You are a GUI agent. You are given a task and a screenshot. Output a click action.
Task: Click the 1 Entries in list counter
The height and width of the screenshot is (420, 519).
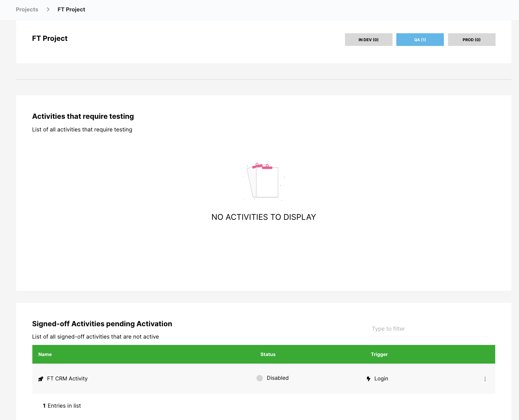tap(62, 406)
